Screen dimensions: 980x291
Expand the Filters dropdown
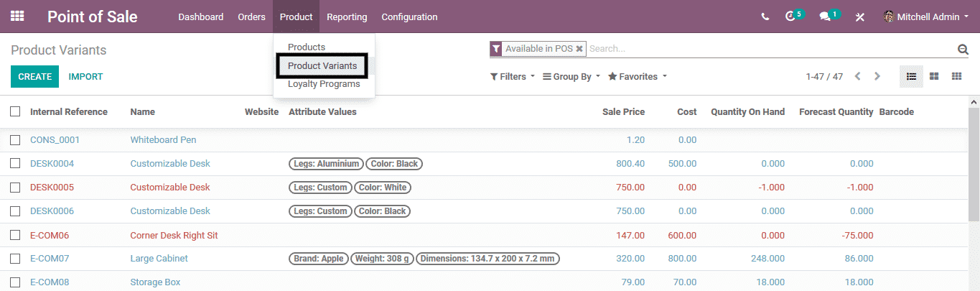(x=513, y=76)
